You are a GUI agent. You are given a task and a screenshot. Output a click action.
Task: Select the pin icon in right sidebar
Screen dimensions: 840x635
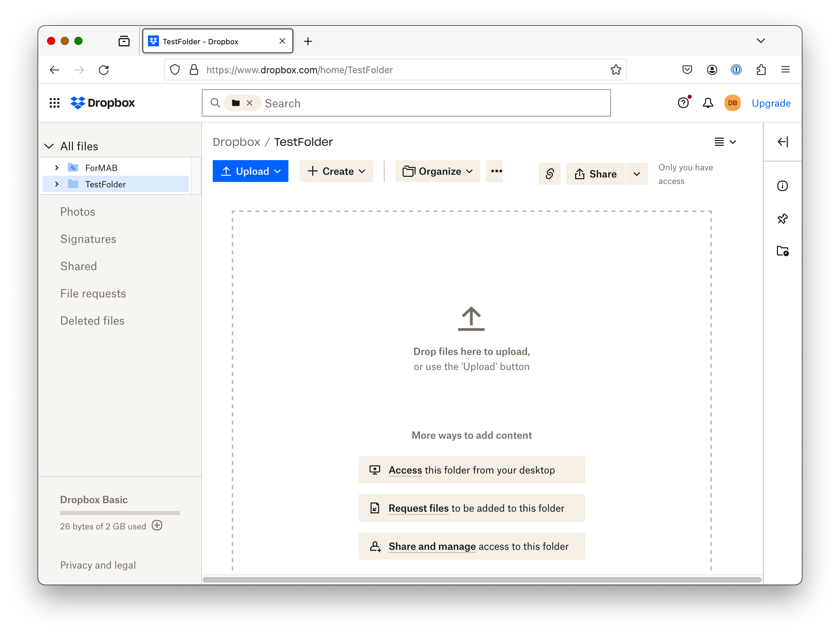click(783, 219)
